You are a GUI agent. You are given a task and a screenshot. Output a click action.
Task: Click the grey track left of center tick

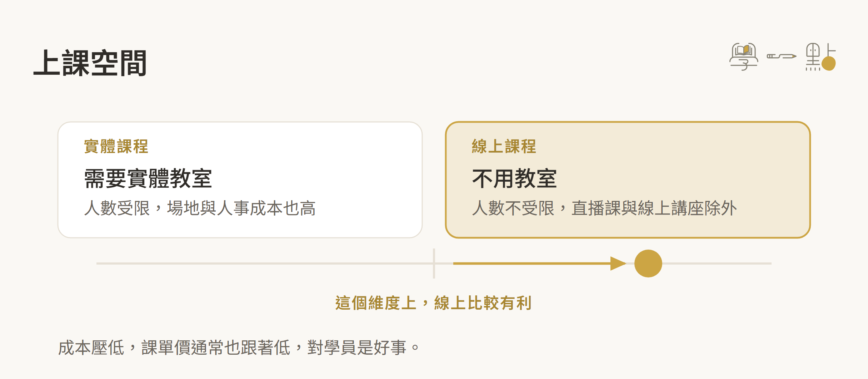coord(264,264)
